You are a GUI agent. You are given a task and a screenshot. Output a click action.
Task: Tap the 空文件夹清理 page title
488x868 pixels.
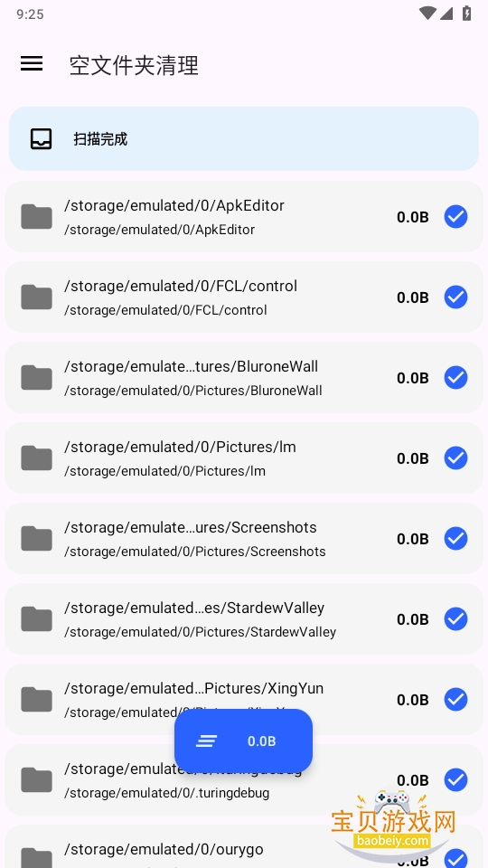134,65
